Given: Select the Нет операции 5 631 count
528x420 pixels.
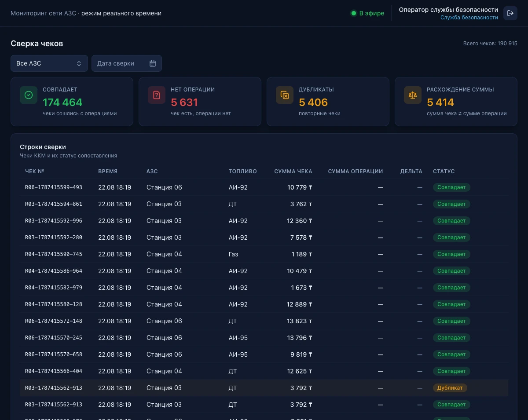Looking at the screenshot, I should 184,102.
